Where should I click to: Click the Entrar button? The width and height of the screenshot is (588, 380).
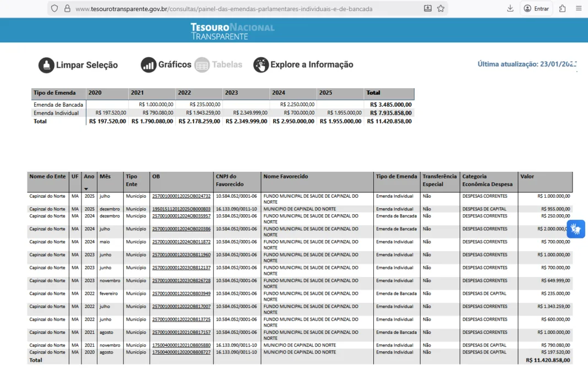pos(536,8)
